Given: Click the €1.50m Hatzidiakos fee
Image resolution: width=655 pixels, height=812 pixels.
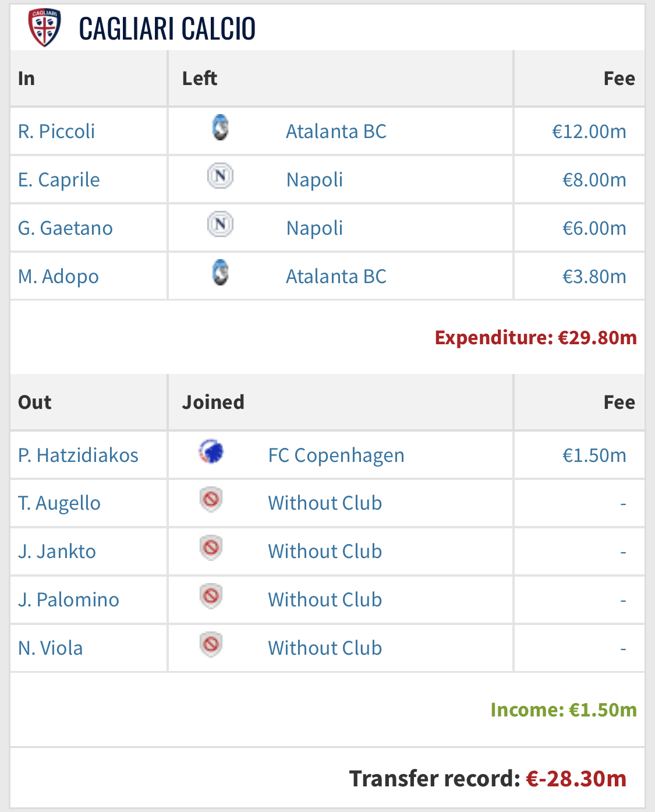Looking at the screenshot, I should pyautogui.click(x=594, y=456).
